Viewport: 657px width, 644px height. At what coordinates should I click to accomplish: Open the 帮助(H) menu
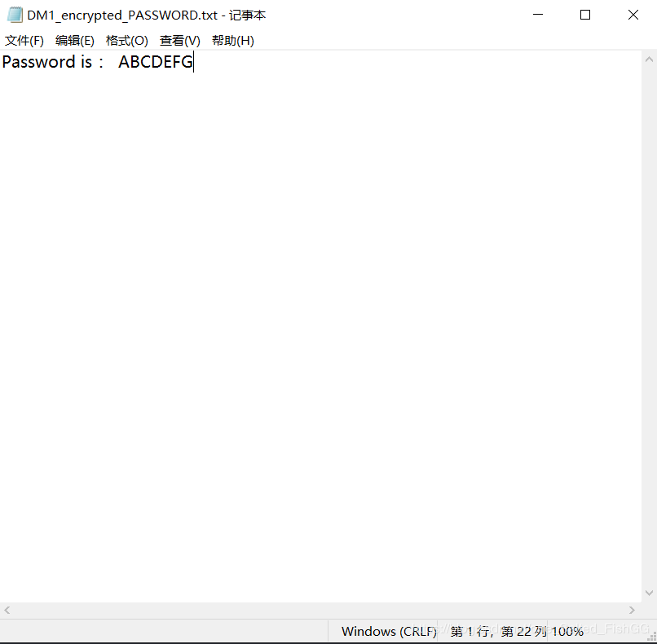click(232, 40)
